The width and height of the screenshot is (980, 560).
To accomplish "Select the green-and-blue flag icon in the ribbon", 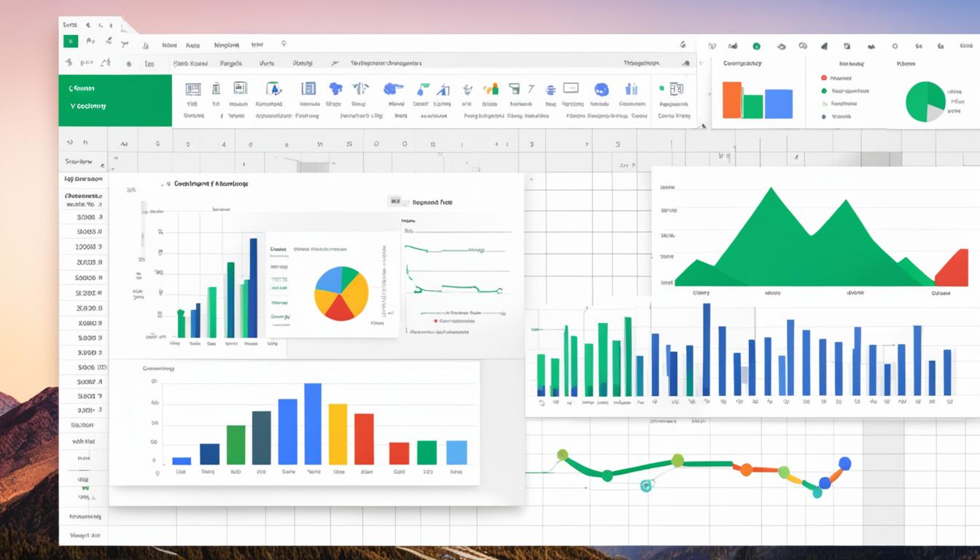I will [x=423, y=89].
